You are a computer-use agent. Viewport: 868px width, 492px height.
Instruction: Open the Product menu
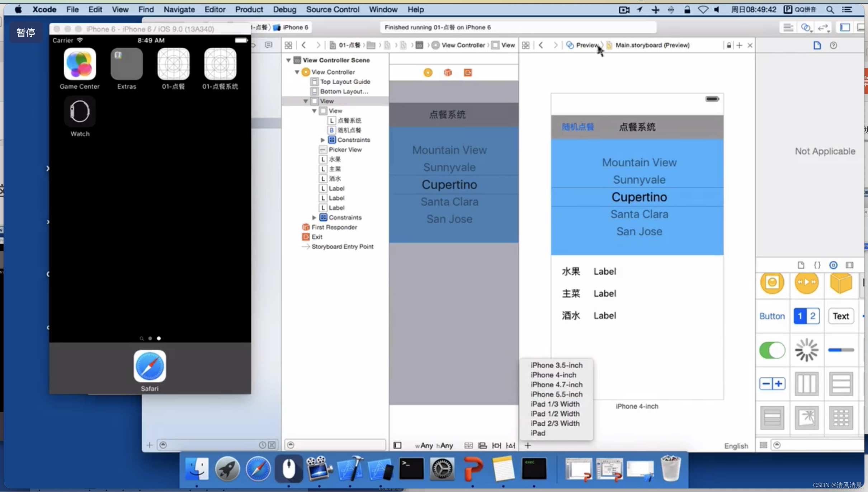pyautogui.click(x=249, y=9)
